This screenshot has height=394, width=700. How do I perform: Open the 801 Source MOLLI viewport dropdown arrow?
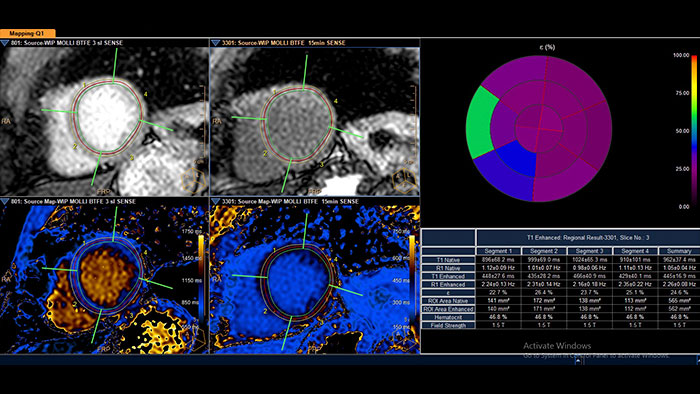click(4, 43)
